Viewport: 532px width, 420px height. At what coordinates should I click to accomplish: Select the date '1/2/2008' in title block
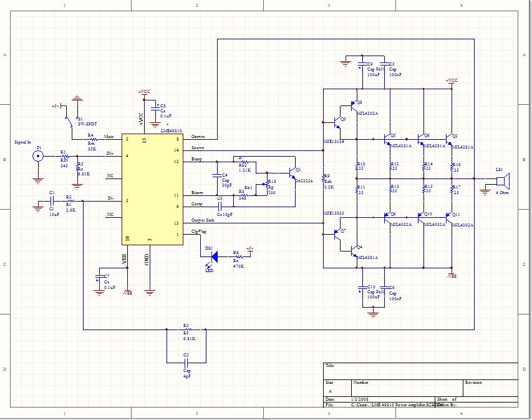360,399
